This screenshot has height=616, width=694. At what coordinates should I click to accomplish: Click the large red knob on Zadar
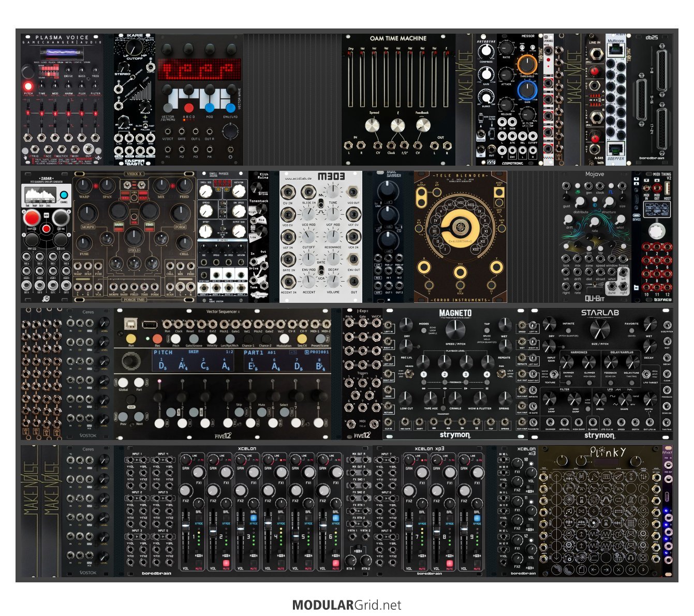[32, 218]
